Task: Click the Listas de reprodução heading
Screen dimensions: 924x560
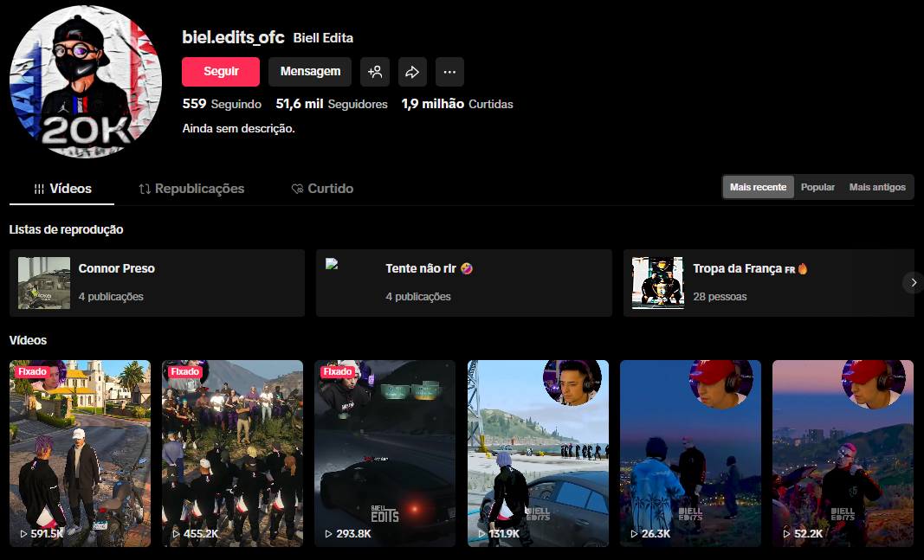Action: click(66, 229)
